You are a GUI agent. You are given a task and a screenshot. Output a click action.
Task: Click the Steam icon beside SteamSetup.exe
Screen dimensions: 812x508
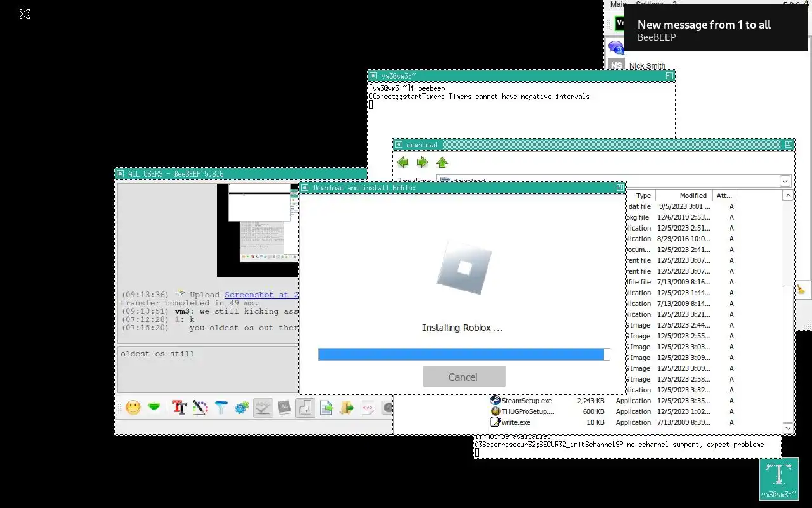tap(495, 401)
